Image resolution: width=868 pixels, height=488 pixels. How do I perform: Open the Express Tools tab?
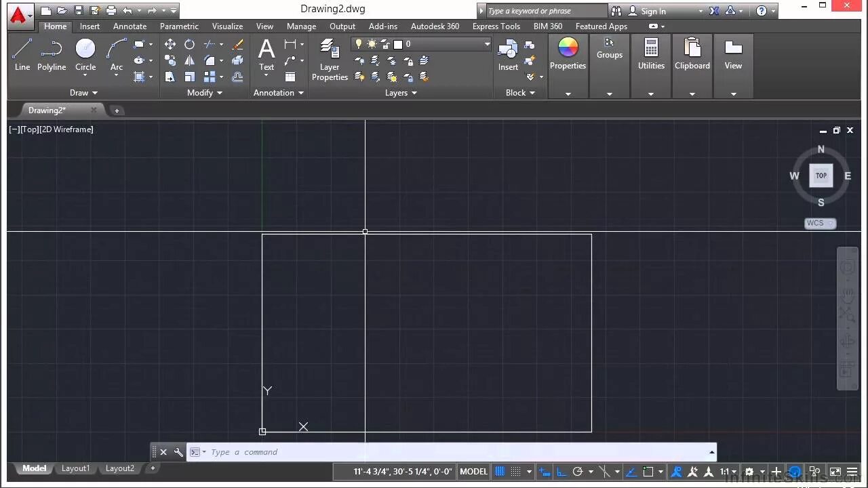pyautogui.click(x=496, y=26)
